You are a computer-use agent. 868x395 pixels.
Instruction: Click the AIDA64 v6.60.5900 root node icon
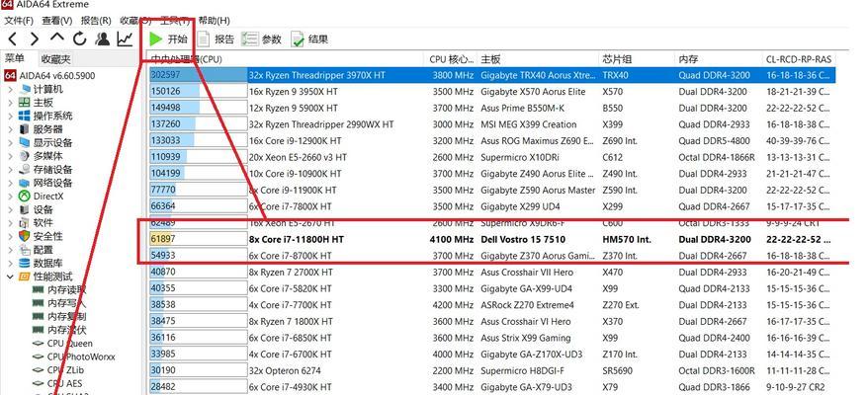click(10, 75)
